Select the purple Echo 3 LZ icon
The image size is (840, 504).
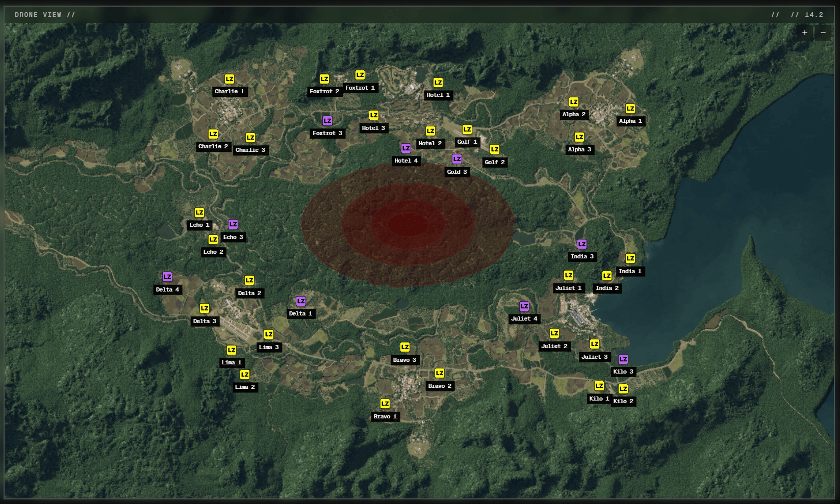233,224
